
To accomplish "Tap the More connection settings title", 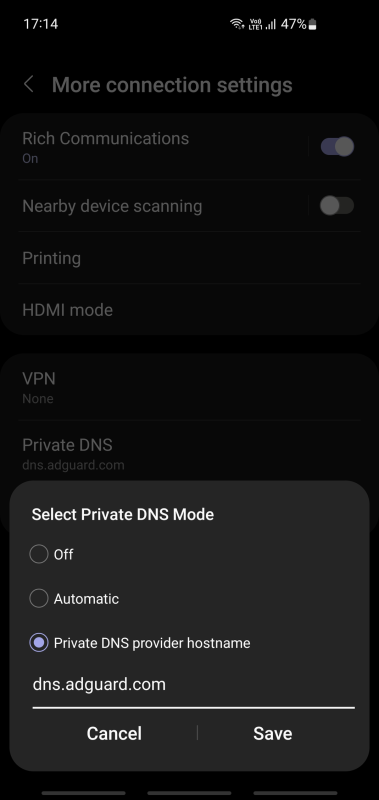I will 172,85.
